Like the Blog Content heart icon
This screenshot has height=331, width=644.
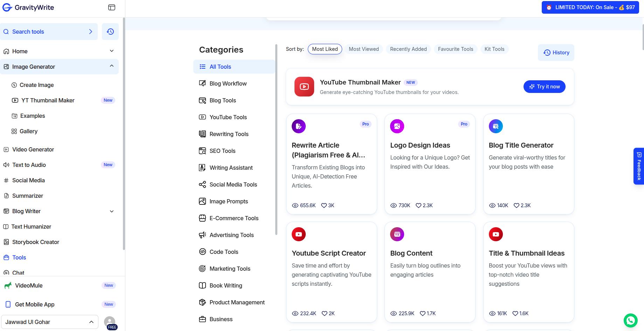pyautogui.click(x=423, y=313)
